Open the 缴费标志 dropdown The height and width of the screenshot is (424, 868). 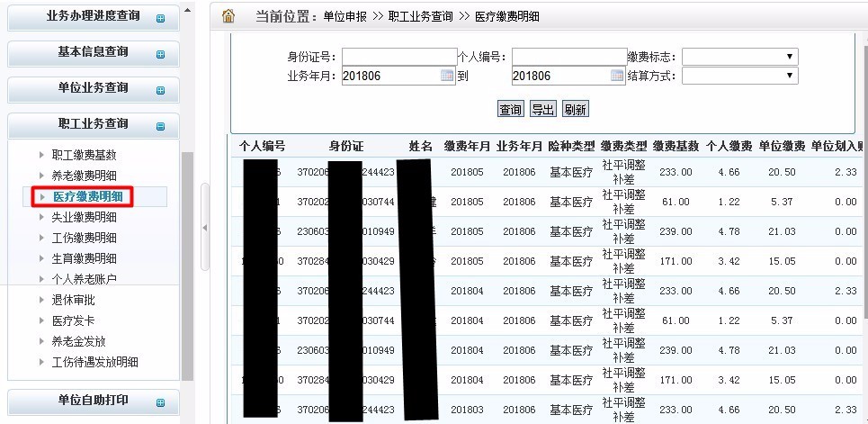pyautogui.click(x=739, y=57)
